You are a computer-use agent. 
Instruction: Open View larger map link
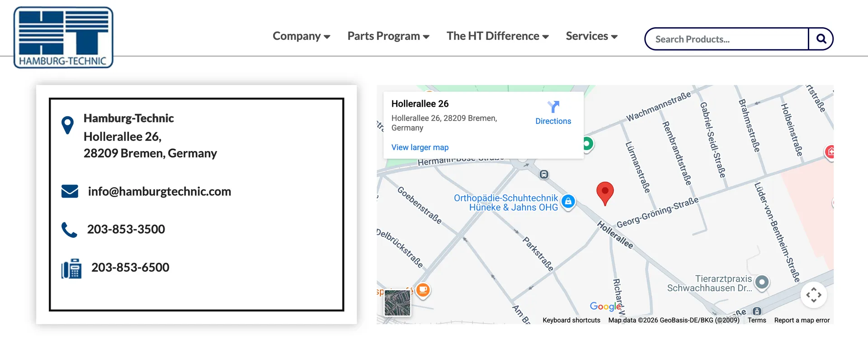(420, 147)
